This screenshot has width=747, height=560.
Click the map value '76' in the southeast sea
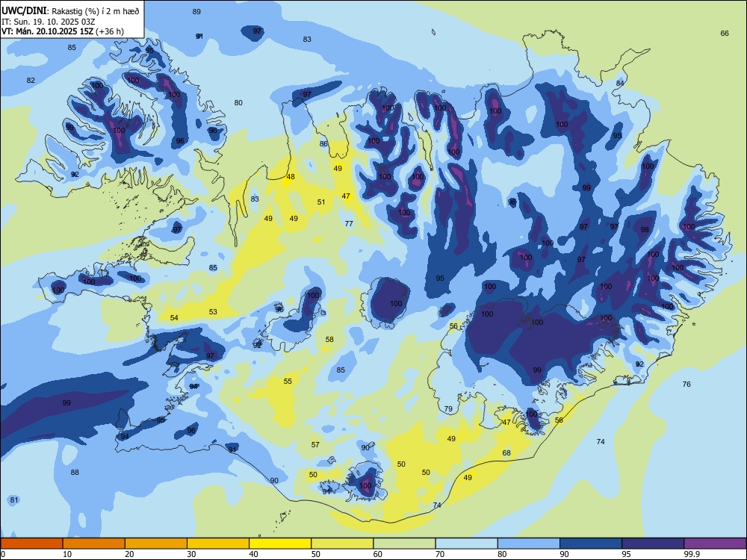[x=686, y=385]
